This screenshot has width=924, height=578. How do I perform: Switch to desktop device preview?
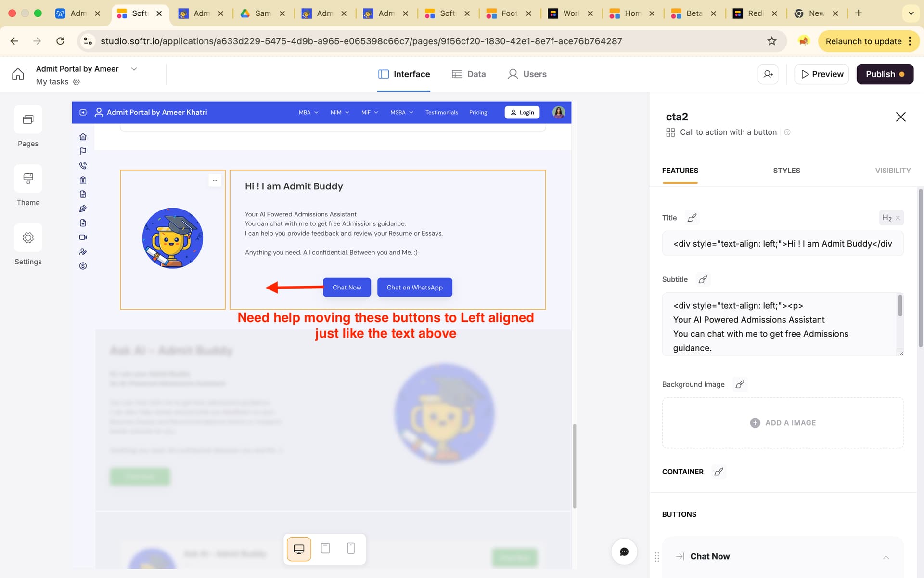click(x=299, y=549)
